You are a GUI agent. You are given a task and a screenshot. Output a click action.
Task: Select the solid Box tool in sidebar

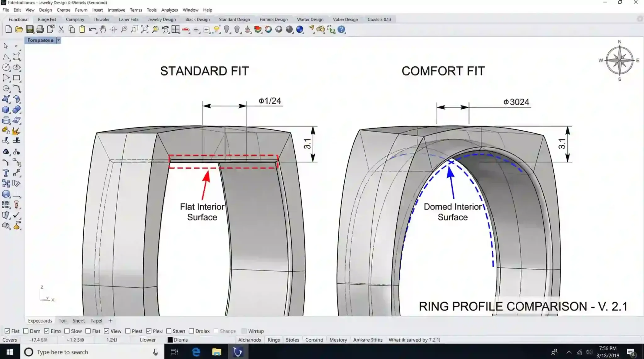point(6,110)
